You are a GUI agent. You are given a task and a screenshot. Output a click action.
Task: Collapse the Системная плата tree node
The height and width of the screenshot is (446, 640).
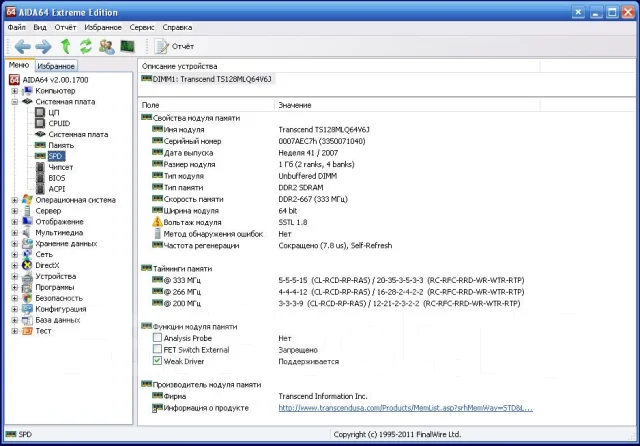pyautogui.click(x=14, y=102)
